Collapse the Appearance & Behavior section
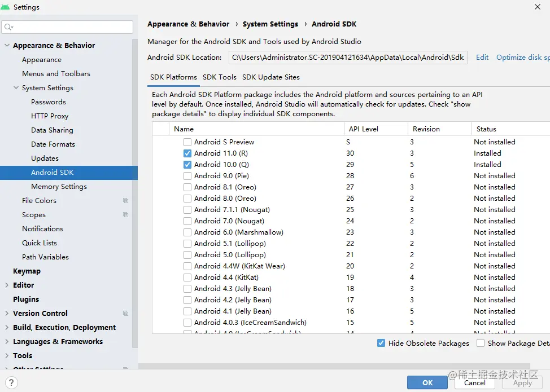Image resolution: width=550 pixels, height=392 pixels. pos(7,45)
